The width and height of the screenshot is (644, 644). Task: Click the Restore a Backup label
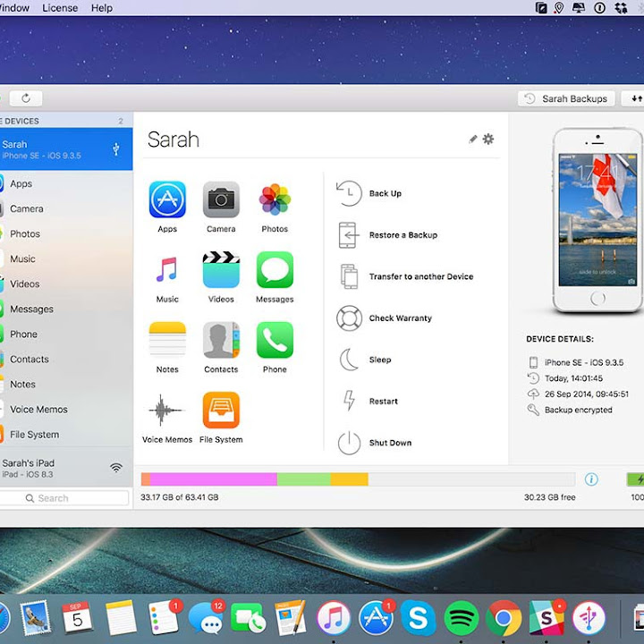tap(403, 235)
